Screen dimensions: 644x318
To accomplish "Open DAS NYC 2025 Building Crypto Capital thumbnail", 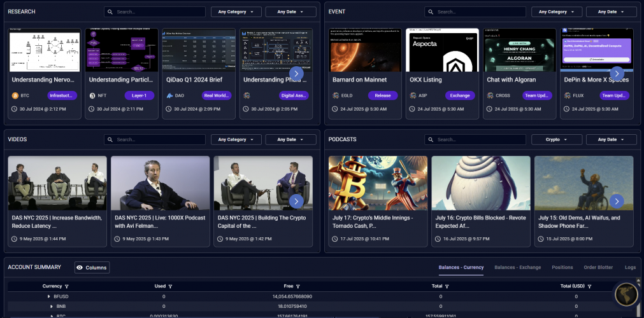I will (263, 183).
